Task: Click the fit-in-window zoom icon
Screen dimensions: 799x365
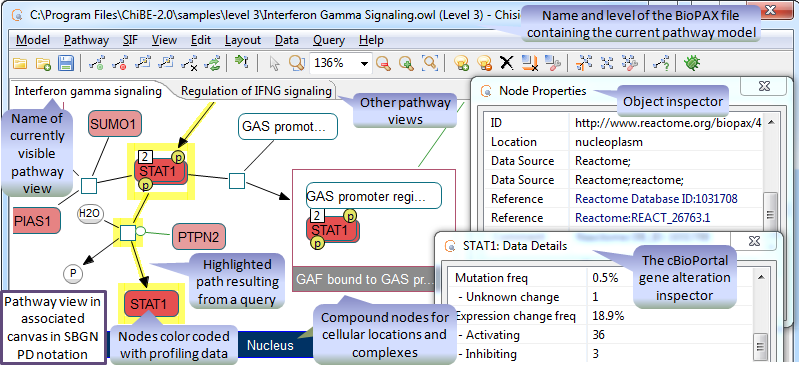Action: 431,63
